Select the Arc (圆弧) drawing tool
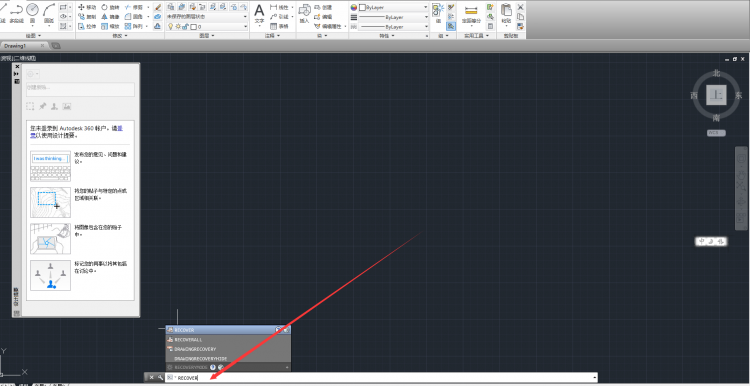 coord(49,12)
